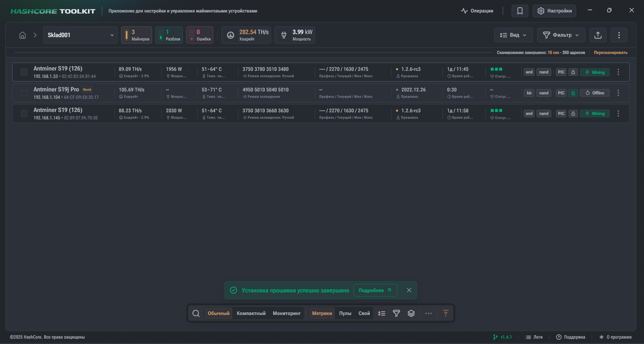Click Подробнее in the notification
644x344 pixels.
pos(375,290)
